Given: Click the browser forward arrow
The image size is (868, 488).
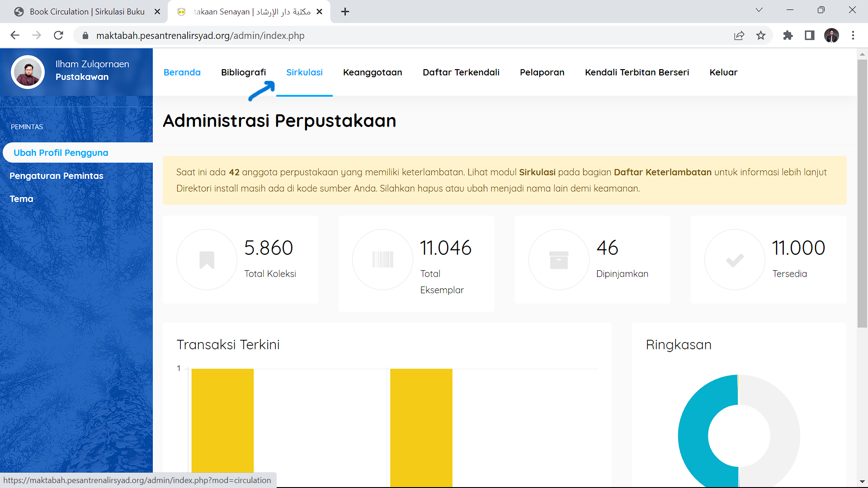Looking at the screenshot, I should pos(37,35).
